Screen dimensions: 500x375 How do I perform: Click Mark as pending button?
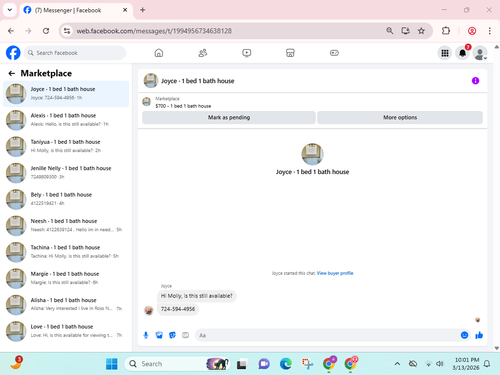229,117
